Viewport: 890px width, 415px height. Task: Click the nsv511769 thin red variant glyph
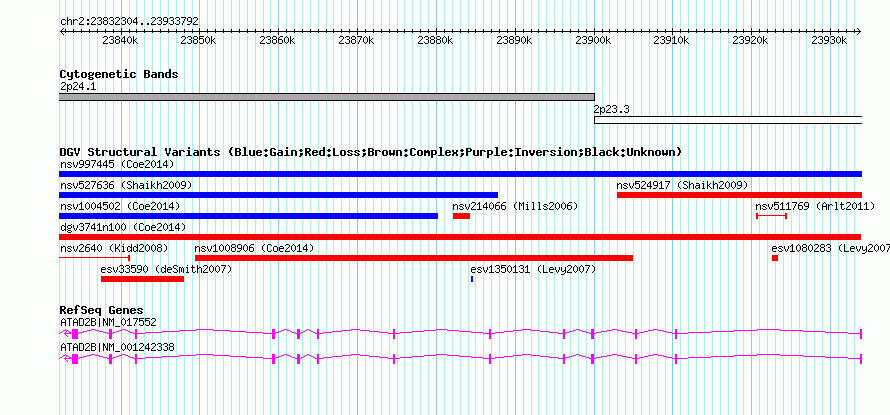771,216
